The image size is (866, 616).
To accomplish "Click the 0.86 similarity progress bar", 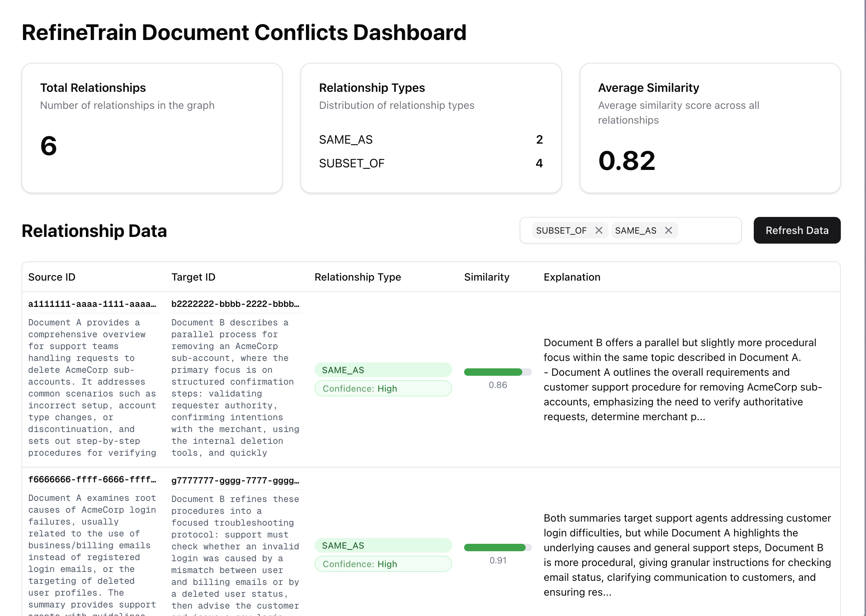I will point(497,372).
